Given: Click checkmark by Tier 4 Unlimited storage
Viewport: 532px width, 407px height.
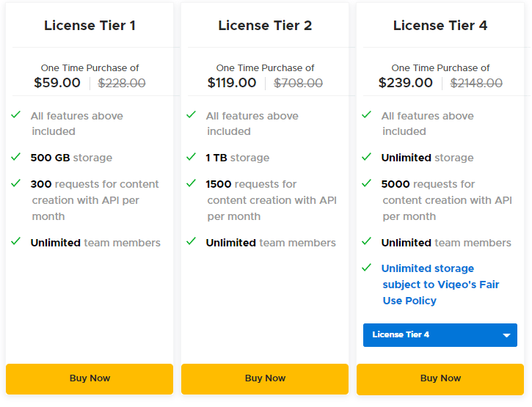Looking at the screenshot, I should point(366,157).
